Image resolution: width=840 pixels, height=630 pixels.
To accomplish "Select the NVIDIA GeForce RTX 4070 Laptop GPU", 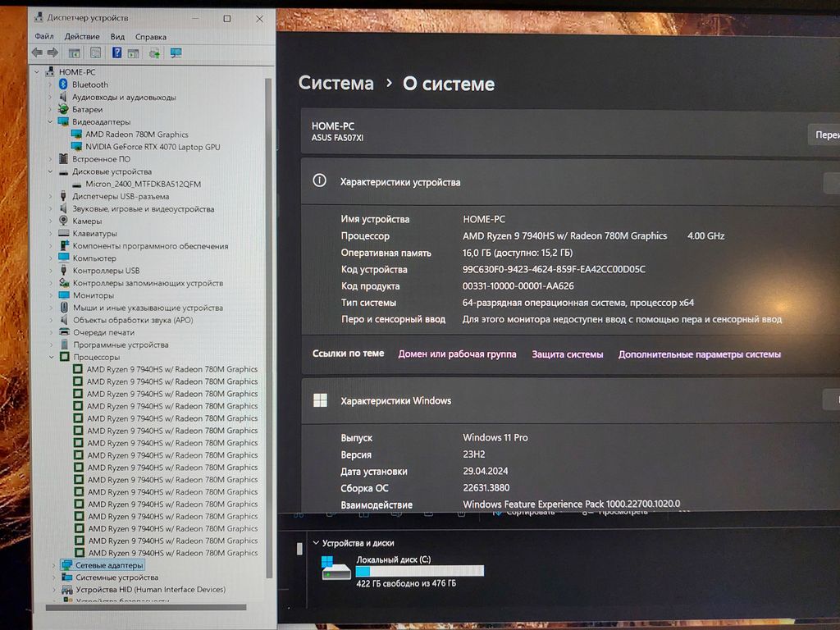I will pyautogui.click(x=152, y=147).
